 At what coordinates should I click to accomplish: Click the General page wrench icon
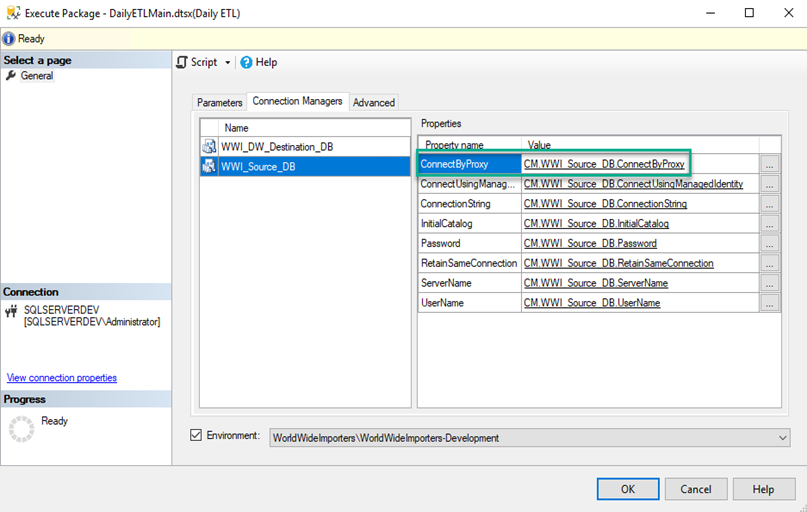coord(11,76)
